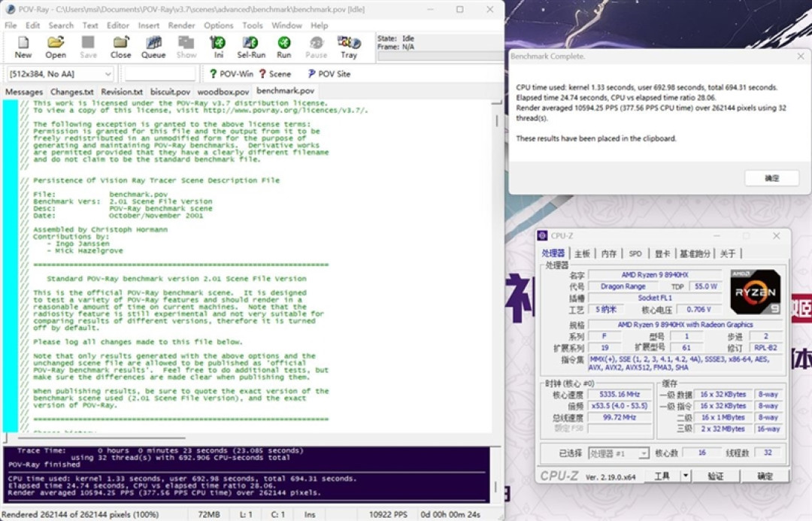Click the Show render window icon
This screenshot has width=812, height=521.
point(186,47)
